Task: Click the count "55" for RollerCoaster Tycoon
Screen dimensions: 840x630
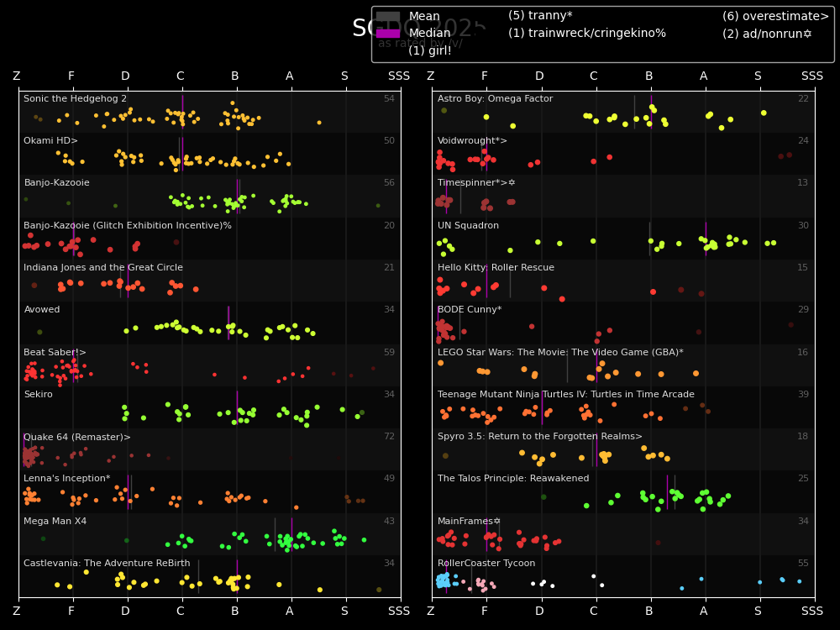Action: point(803,563)
